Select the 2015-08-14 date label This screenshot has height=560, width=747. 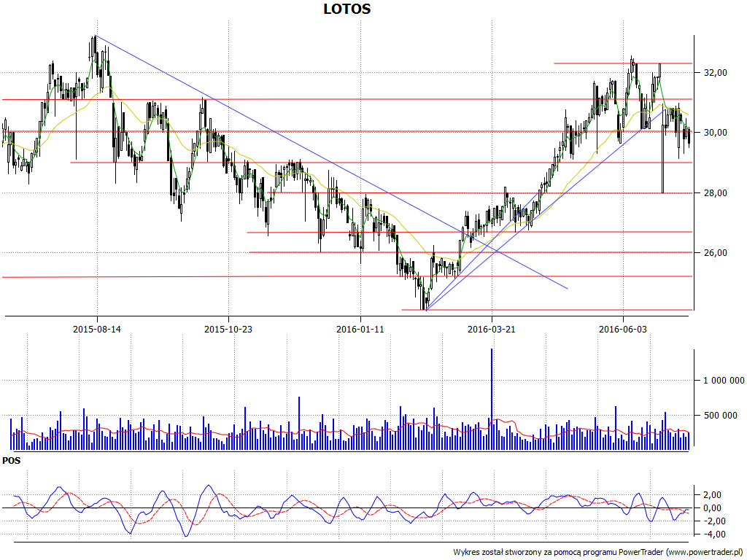97,329
